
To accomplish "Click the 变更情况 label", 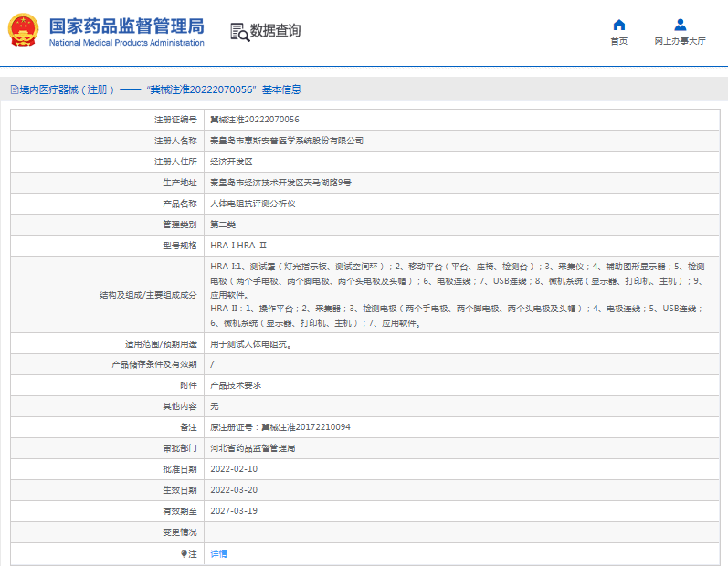I will click(180, 532).
